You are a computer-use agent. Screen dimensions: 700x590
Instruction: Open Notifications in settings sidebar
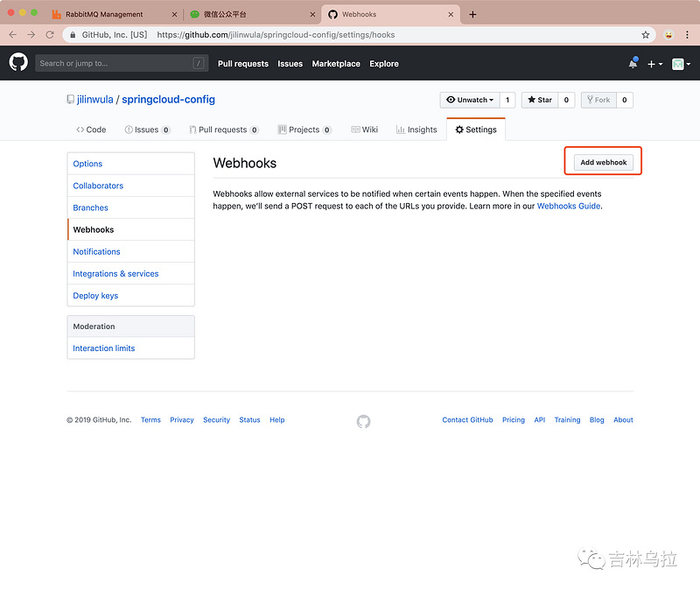[130, 251]
